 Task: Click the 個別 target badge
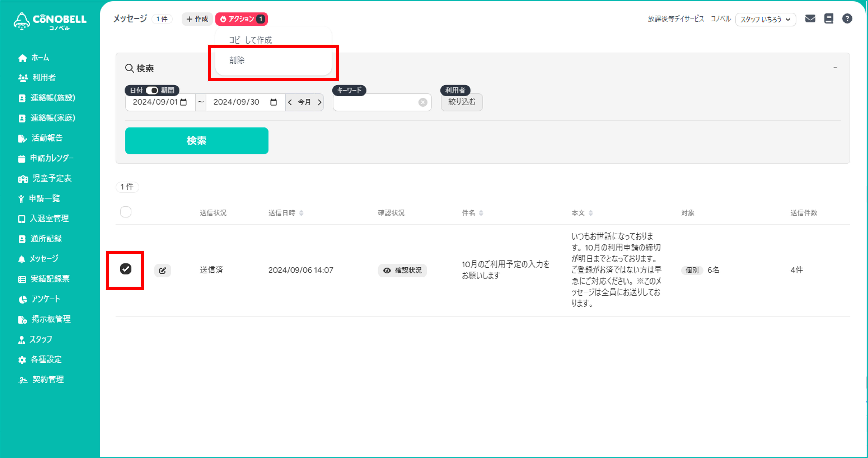click(x=692, y=270)
